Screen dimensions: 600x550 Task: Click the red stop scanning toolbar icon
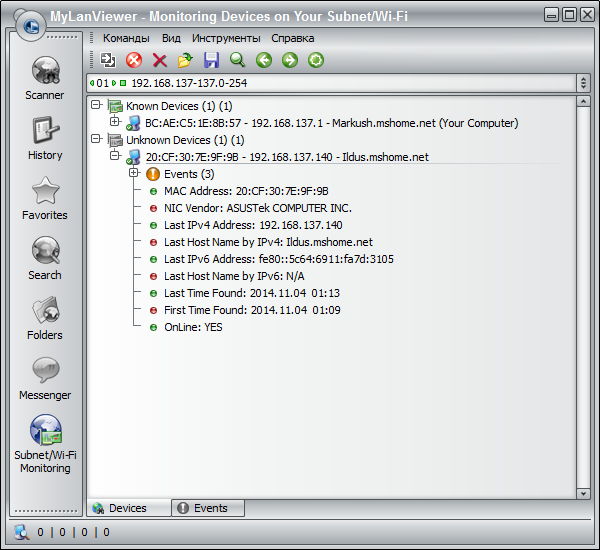point(134,61)
